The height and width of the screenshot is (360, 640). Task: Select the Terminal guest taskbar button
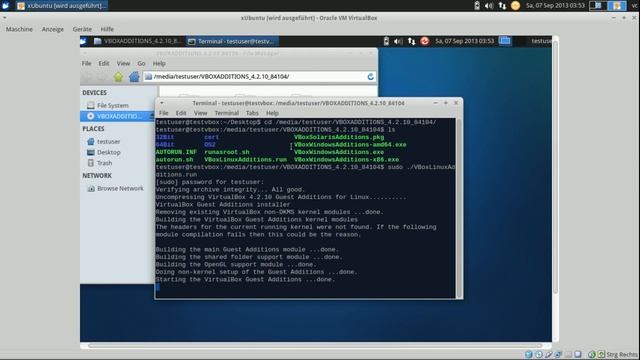pyautogui.click(x=232, y=41)
